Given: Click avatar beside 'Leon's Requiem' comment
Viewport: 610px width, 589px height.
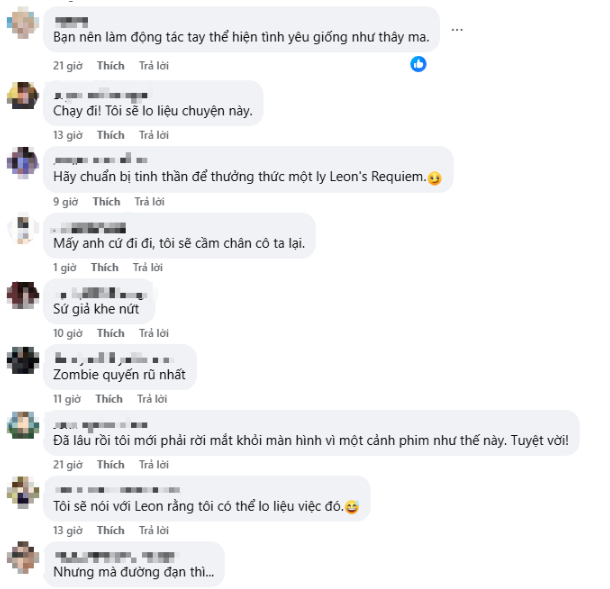Looking at the screenshot, I should (23, 161).
